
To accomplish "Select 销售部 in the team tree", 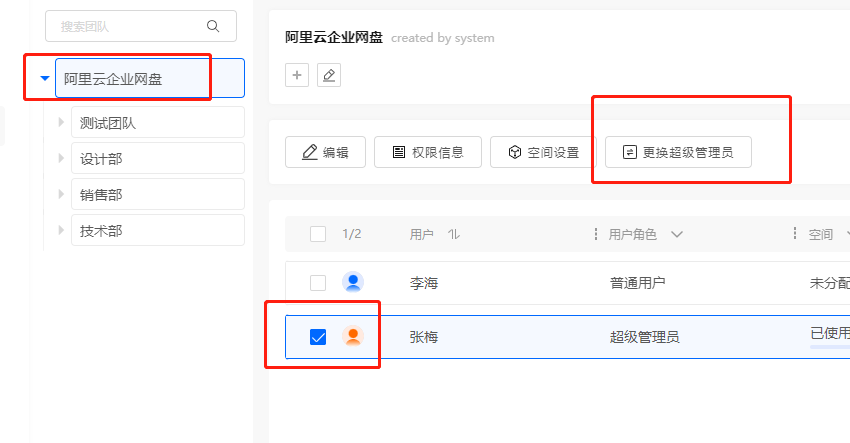I will click(158, 194).
